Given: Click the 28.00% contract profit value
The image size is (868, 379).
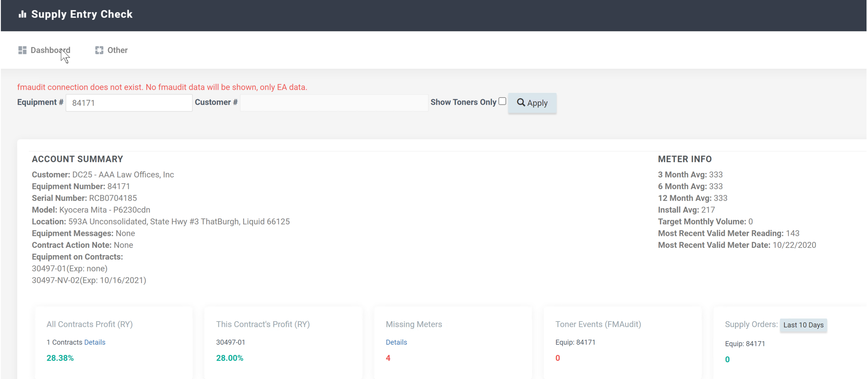Looking at the screenshot, I should (x=230, y=358).
